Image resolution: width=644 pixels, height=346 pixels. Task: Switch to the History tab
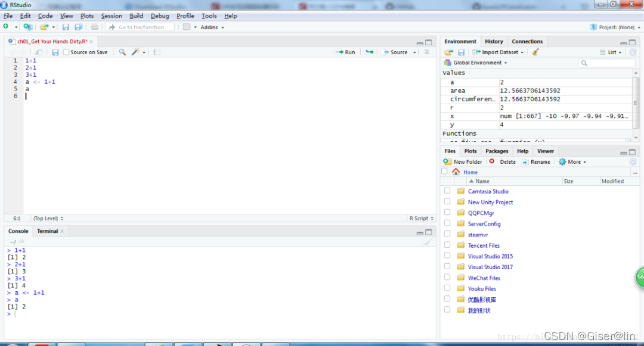tap(494, 42)
